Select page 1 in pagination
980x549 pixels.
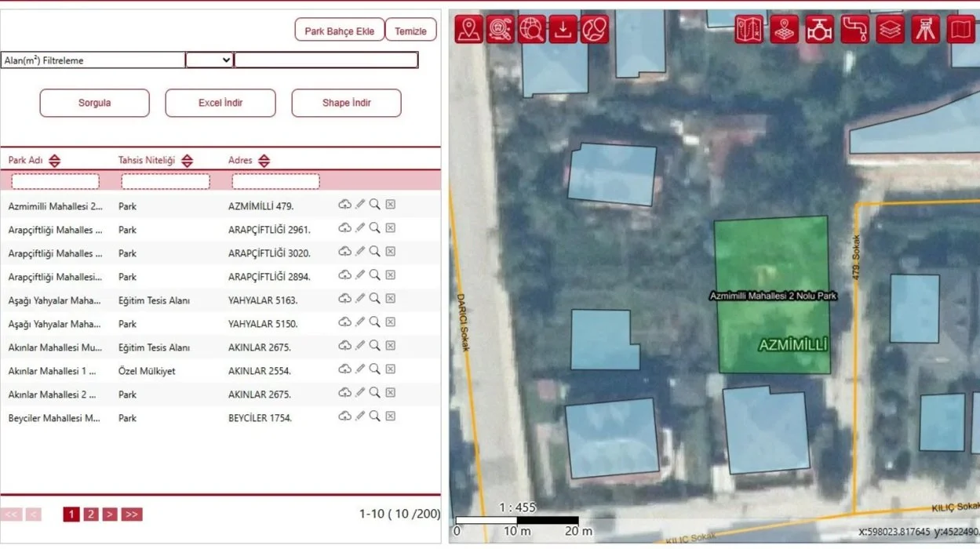[71, 514]
